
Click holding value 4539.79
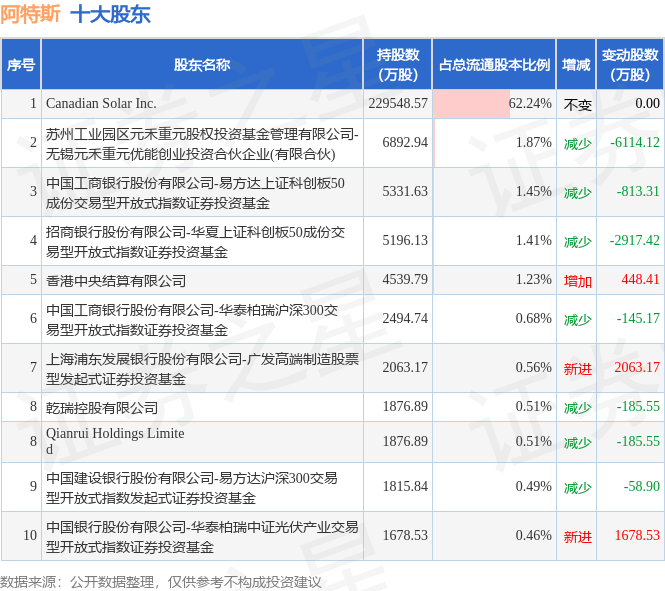pyautogui.click(x=405, y=280)
